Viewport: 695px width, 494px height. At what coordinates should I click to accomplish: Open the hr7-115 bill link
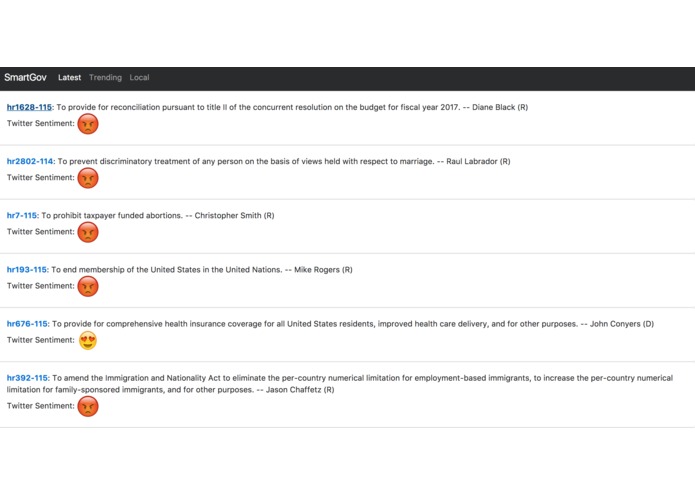click(22, 215)
